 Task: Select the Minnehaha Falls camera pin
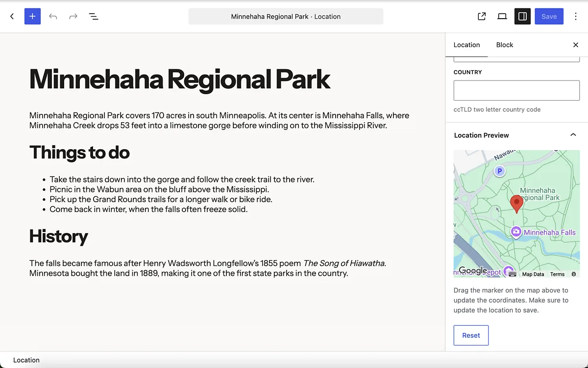[516, 232]
